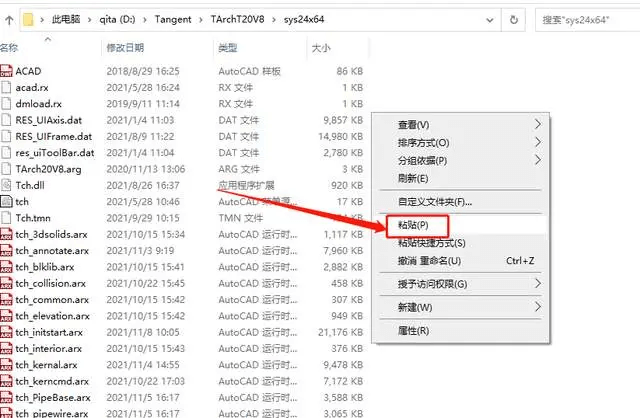Select the acad.rx file icon
The image size is (640, 418).
click(6, 88)
